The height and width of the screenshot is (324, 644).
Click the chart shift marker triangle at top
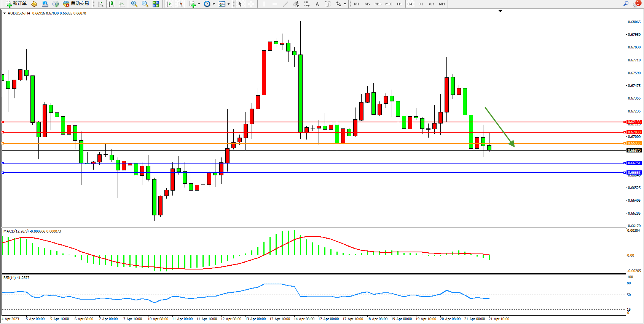[x=500, y=11]
